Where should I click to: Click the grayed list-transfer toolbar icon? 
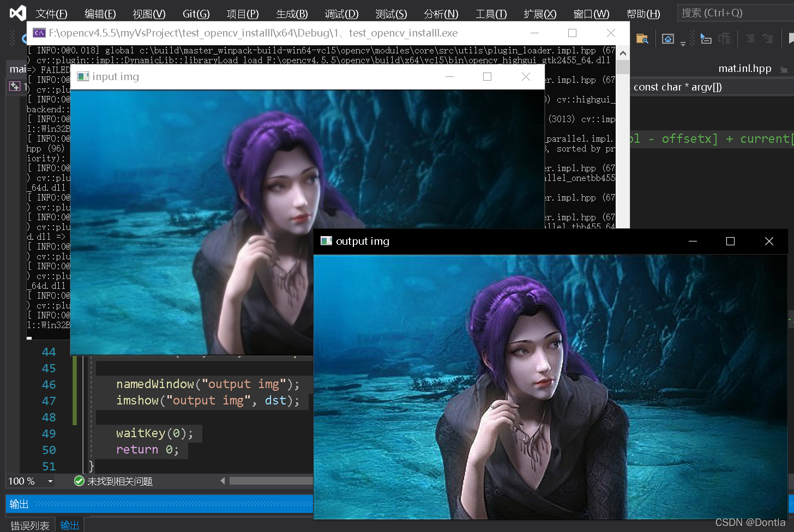725,38
